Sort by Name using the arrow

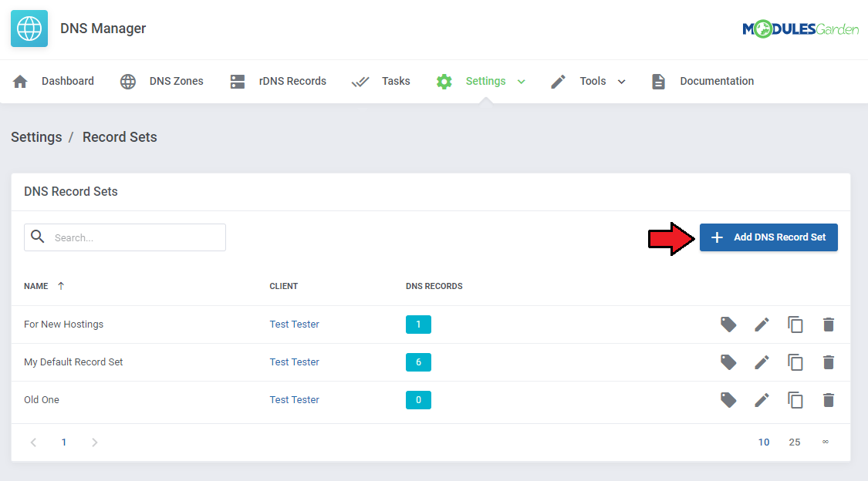click(x=61, y=286)
